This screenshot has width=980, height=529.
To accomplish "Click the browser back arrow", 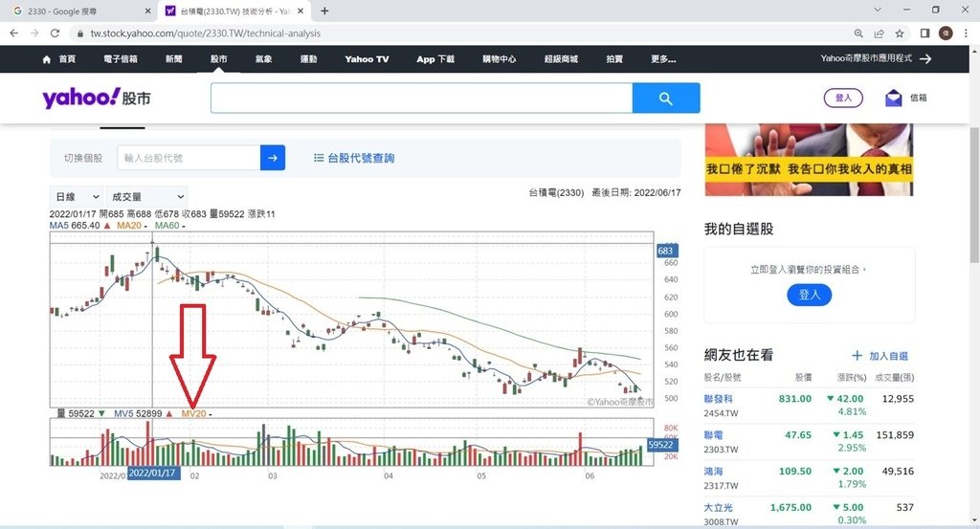I will point(13,33).
